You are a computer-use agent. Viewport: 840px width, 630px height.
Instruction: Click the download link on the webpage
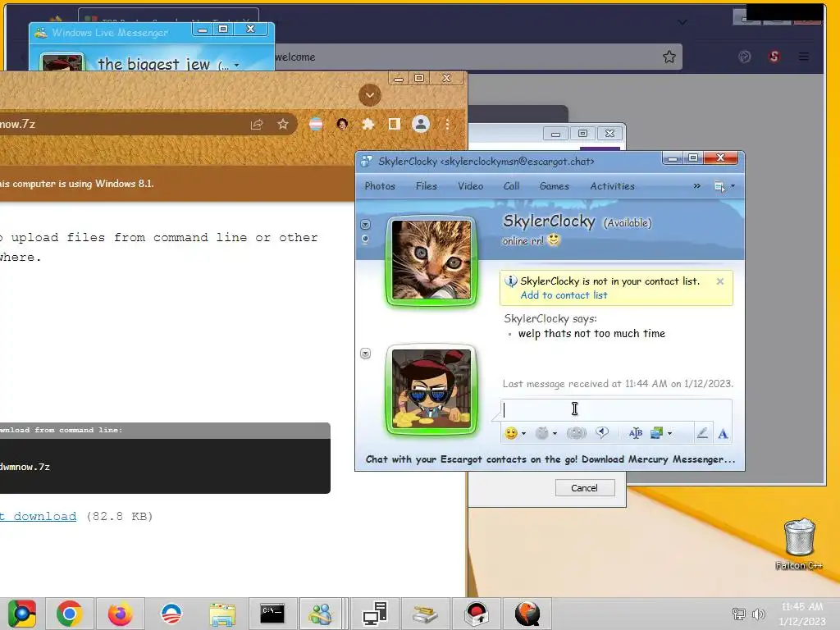coord(38,517)
